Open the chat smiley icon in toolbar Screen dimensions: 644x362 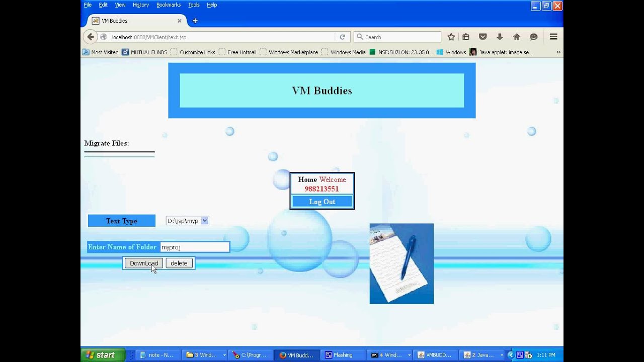point(534,37)
